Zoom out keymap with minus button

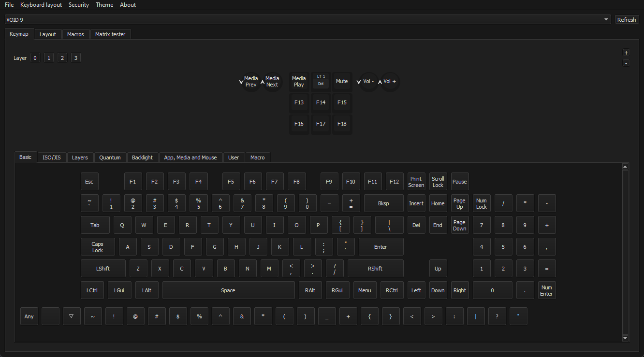[626, 63]
